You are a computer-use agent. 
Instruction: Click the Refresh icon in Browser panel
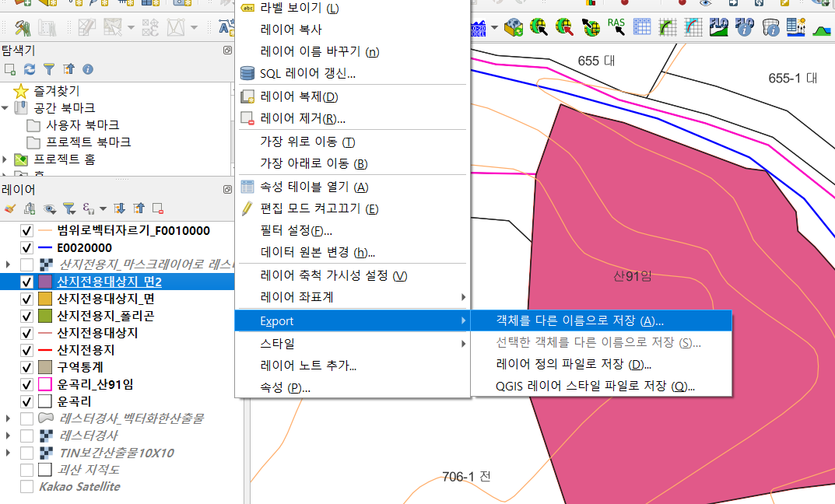(30, 69)
